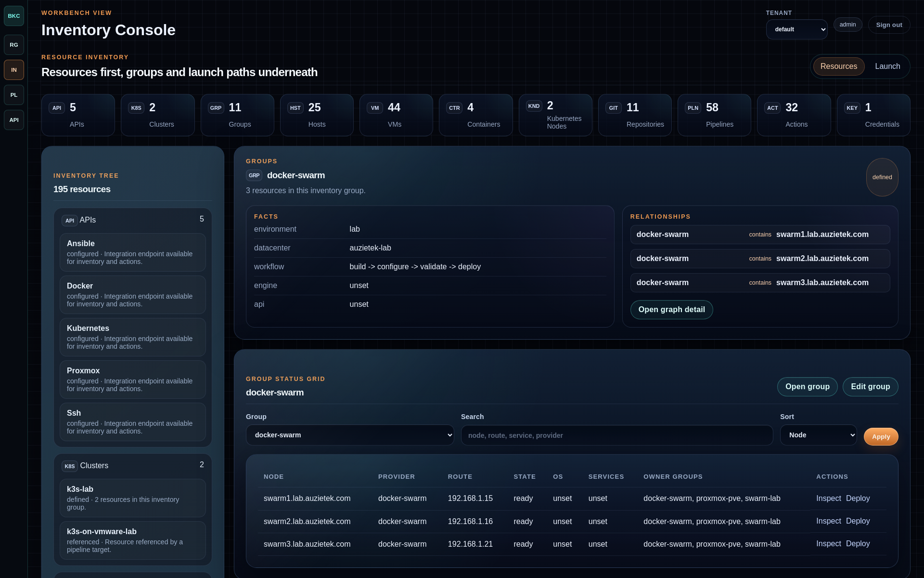
Task: Click the defined status badge
Action: point(882,177)
